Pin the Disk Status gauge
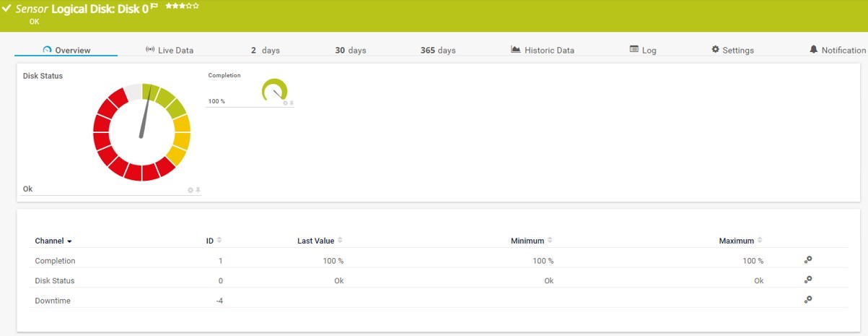 click(198, 190)
